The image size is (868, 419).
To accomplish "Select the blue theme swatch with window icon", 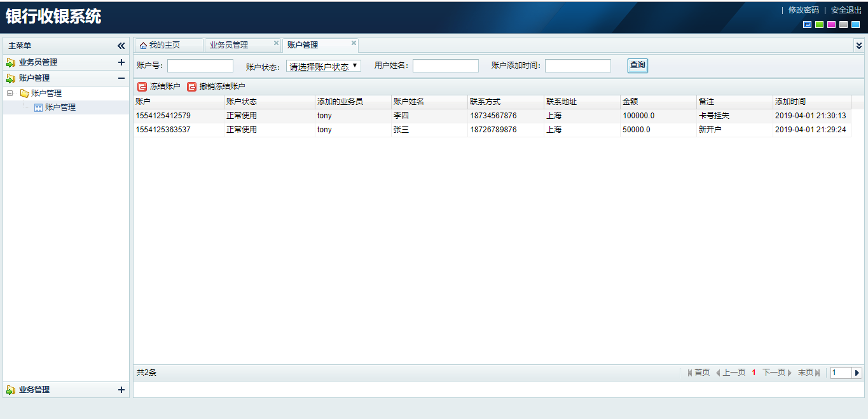I will click(808, 25).
